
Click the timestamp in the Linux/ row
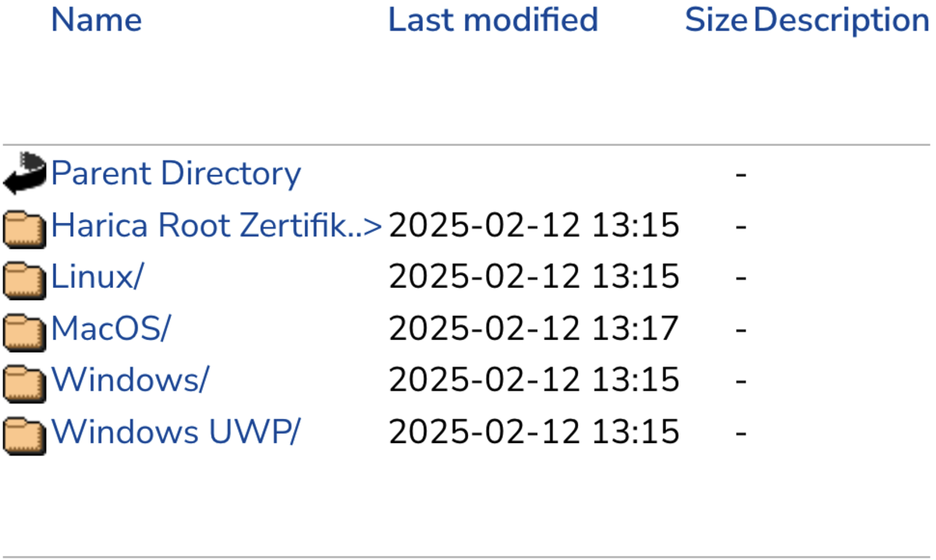(534, 277)
